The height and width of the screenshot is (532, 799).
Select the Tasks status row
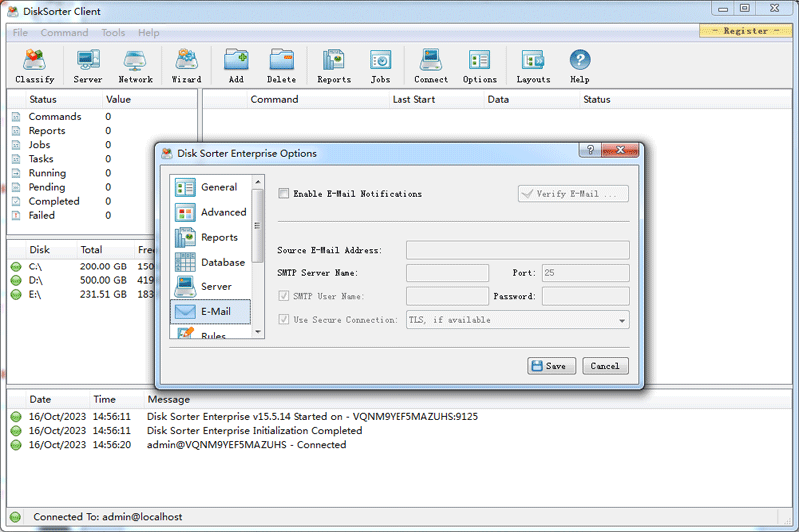tap(102, 159)
